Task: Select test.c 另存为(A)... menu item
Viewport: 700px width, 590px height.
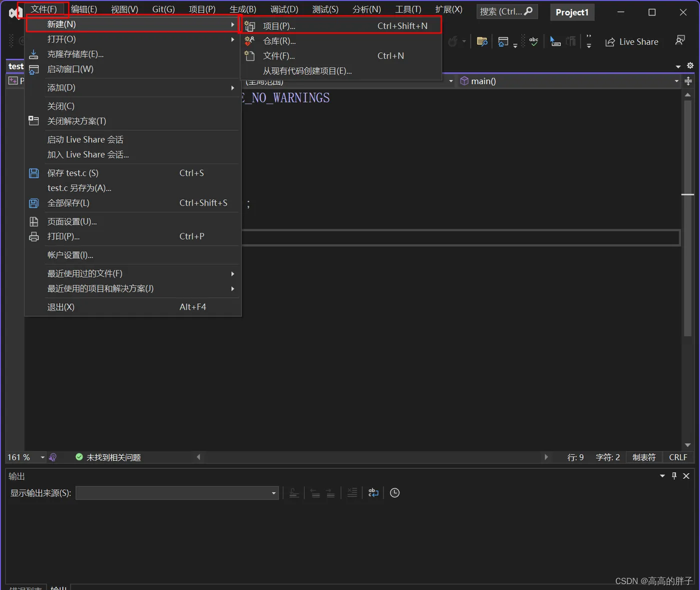Action: (x=133, y=188)
